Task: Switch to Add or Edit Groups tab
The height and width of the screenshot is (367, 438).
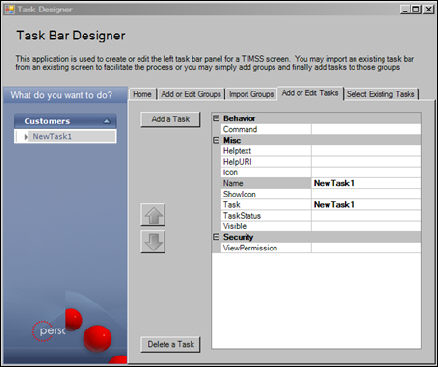Action: 191,94
